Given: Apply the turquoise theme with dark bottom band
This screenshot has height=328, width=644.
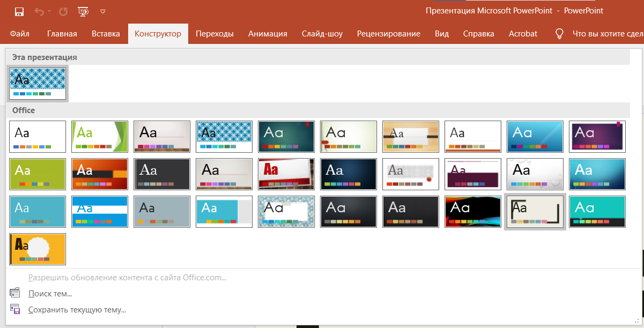Looking at the screenshot, I should pyautogui.click(x=598, y=212).
